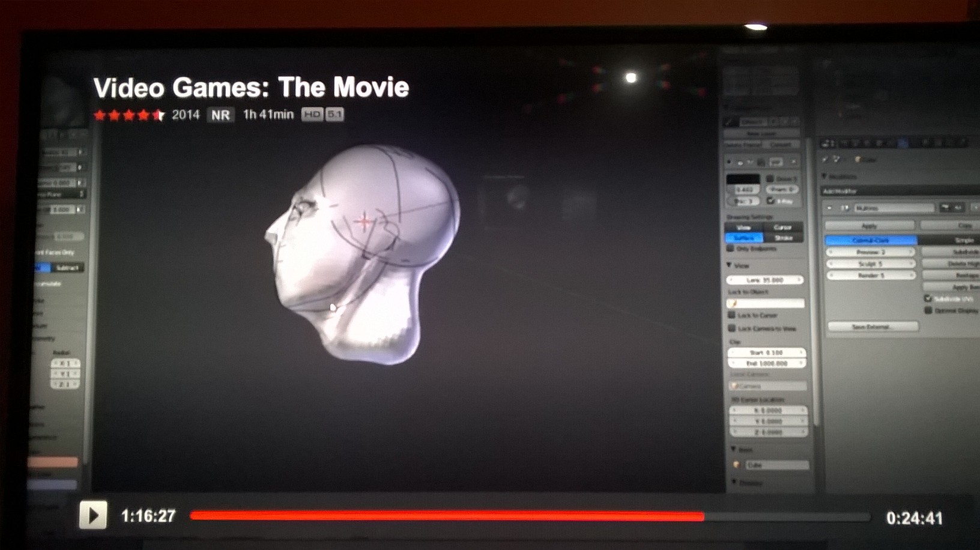Click the 3D Cursor X location field
This screenshot has height=550, width=980.
point(768,410)
